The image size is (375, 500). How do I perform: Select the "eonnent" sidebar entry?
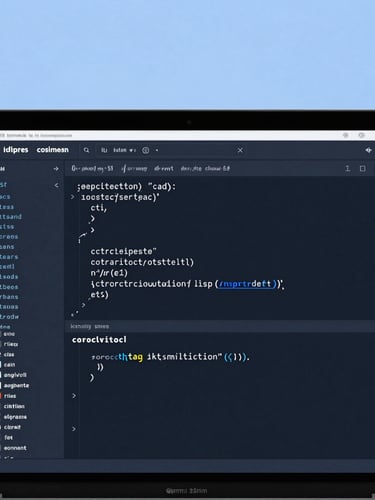coord(15,448)
